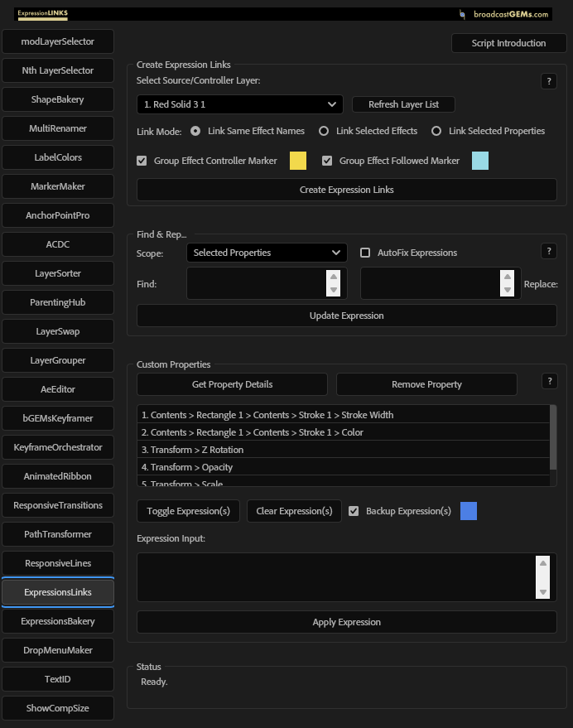
Task: Click the Remove Property button
Action: [426, 384]
